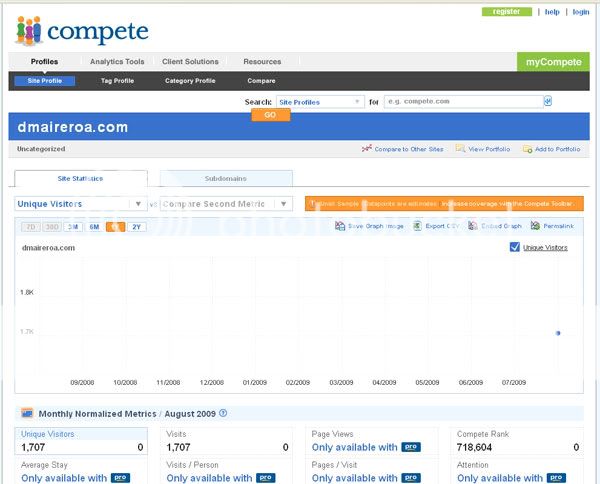Click the help icon next to August 2009
Screen dimensions: 600x484
tap(223, 413)
